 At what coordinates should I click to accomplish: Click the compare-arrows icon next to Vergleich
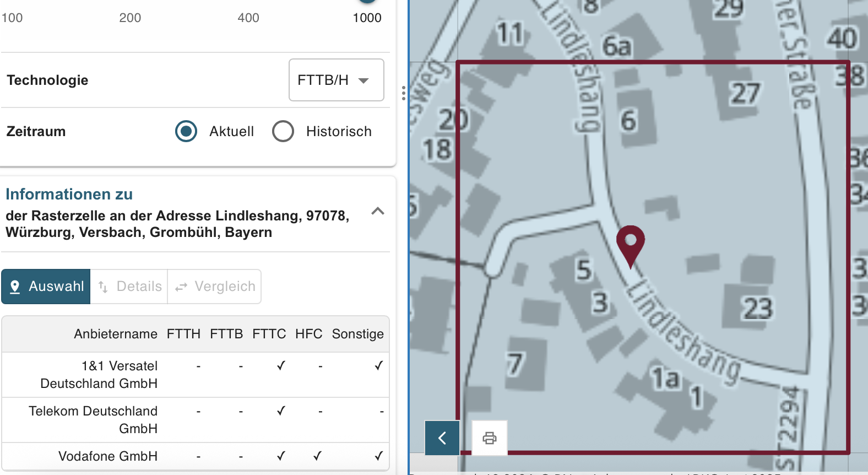tap(182, 286)
